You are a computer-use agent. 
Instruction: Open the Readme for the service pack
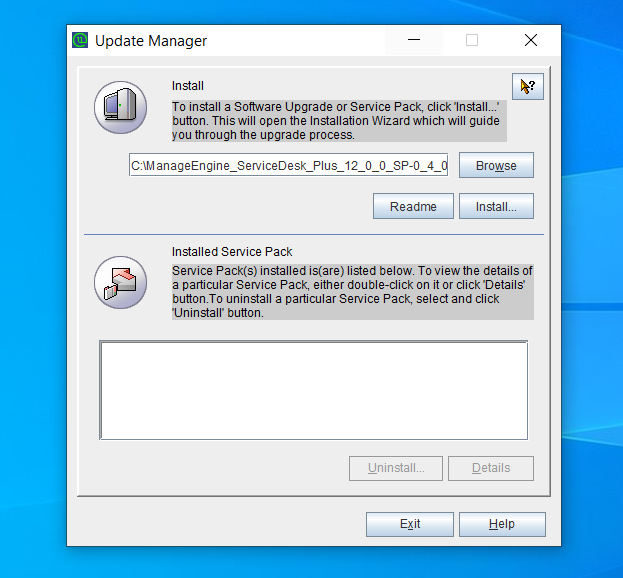(x=413, y=206)
